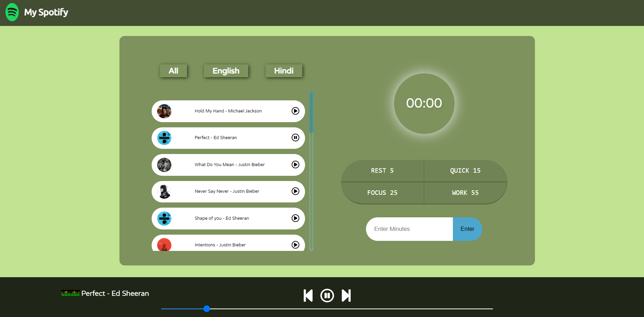
Task: Click Shape of you album cover
Action: 164,218
